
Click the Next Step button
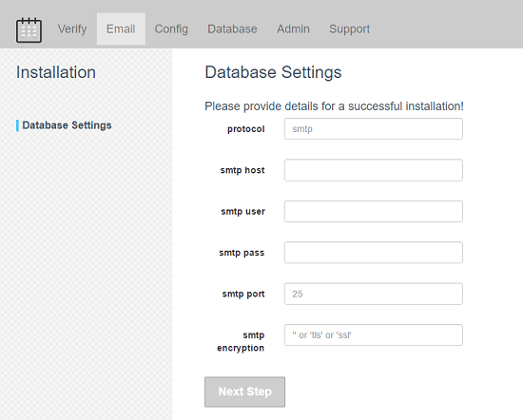[x=244, y=391]
